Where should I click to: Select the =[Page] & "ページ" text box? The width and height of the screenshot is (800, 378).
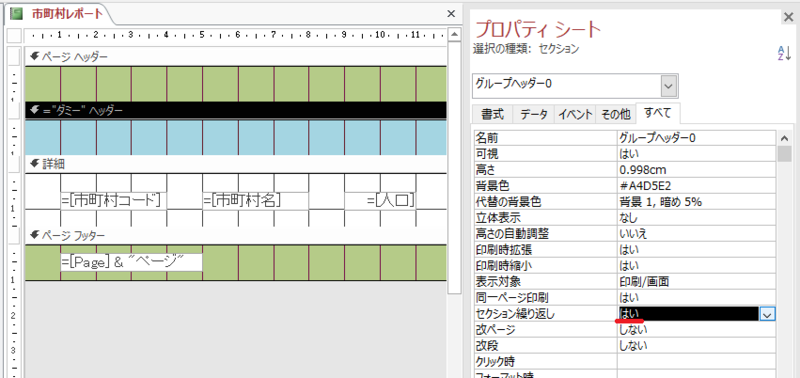pyautogui.click(x=132, y=262)
